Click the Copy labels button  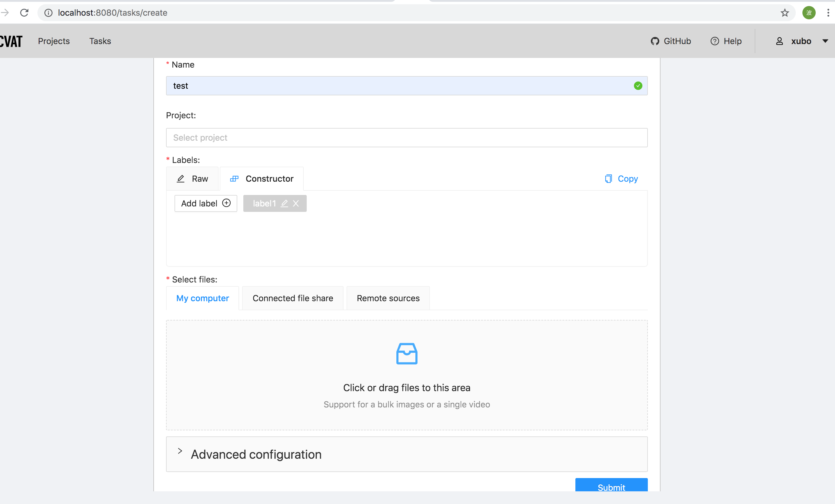pos(621,178)
